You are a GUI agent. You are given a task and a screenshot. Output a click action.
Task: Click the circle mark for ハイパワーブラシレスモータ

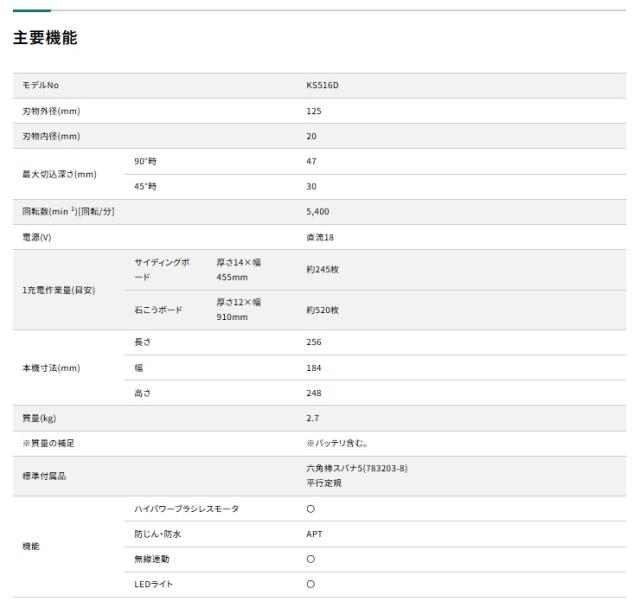point(311,509)
